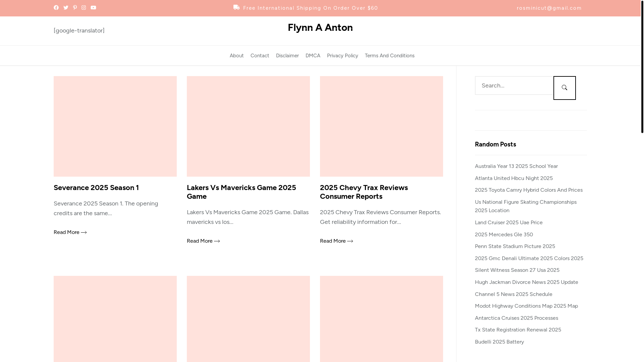
Task: Open Hugh Jackman Divorce News 2025 Update
Action: coord(527,282)
